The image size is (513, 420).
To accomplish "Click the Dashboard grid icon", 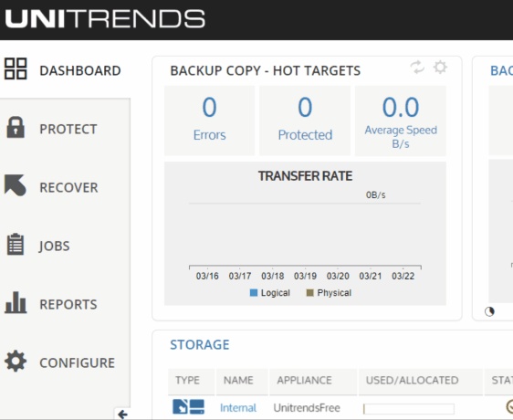I will (16, 68).
